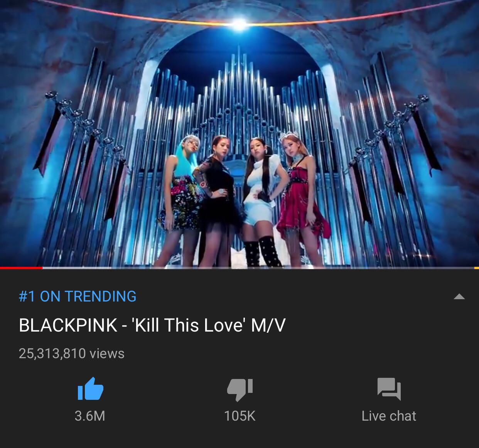
Task: Collapse the video description arrow
Action: pos(459,296)
